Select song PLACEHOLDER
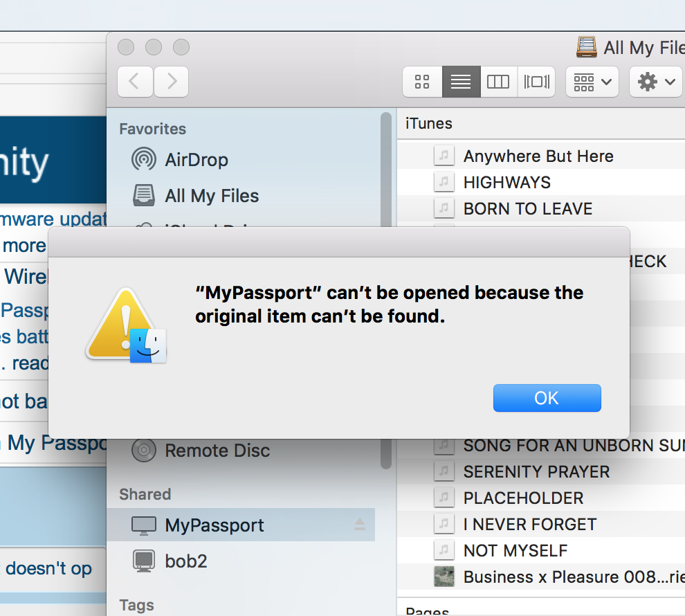This screenshot has height=616, width=685. 541,498
